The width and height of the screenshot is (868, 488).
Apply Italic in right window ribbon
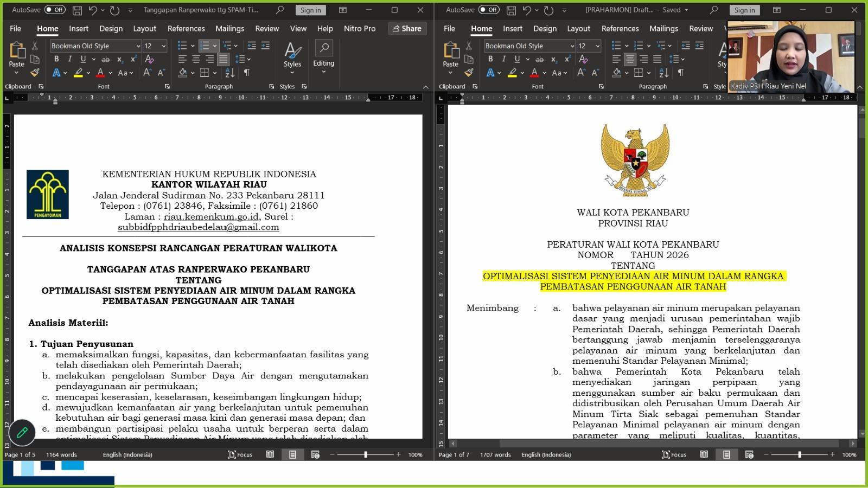pyautogui.click(x=504, y=59)
